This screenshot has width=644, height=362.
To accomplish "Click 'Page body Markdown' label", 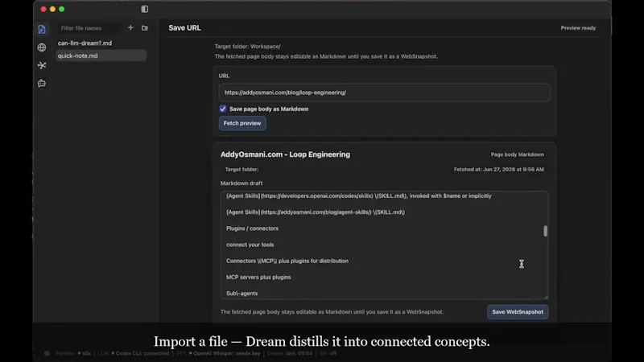I will pyautogui.click(x=517, y=154).
